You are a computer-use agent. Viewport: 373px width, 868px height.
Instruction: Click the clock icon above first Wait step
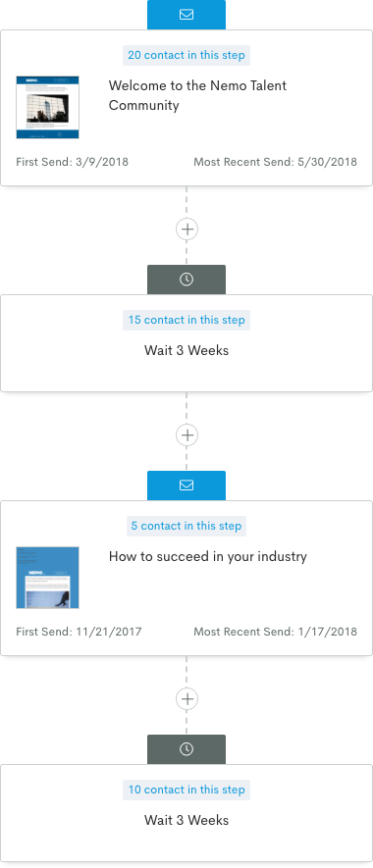coord(186,280)
